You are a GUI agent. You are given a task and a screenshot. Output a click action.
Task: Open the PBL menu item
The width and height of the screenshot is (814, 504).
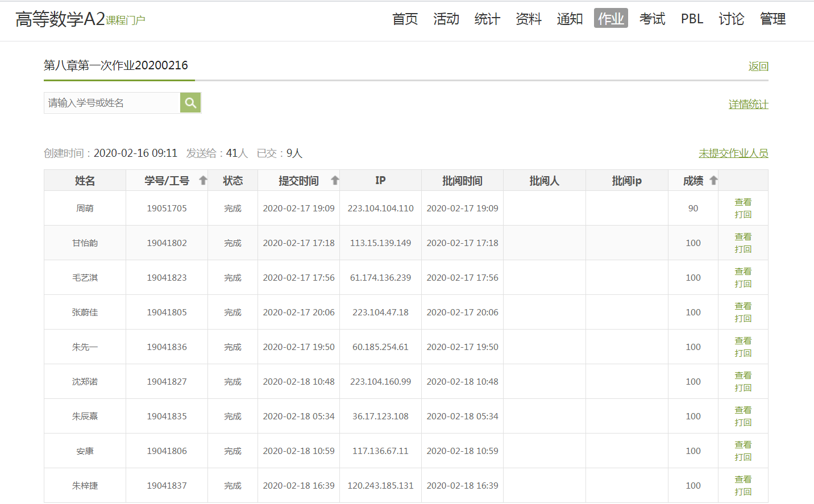coord(692,19)
